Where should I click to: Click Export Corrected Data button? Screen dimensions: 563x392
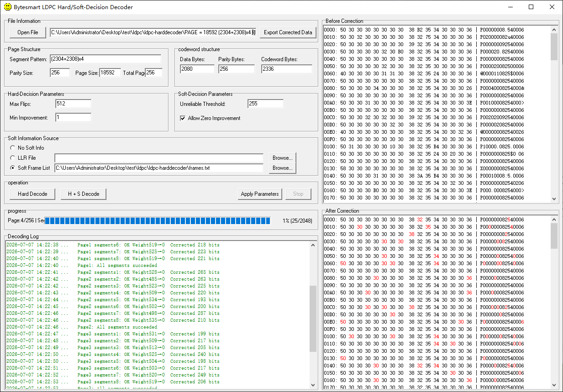point(288,32)
